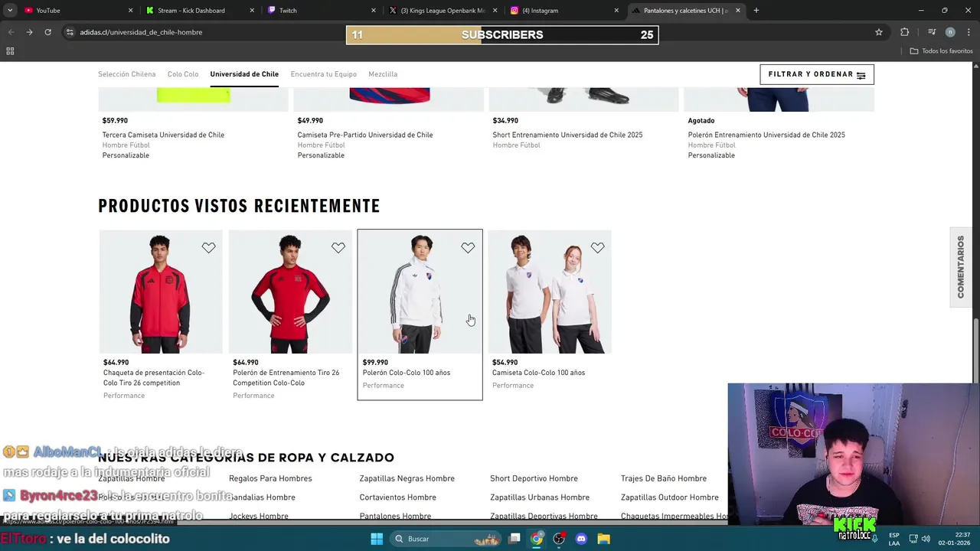This screenshot has width=980, height=551.
Task: Open File Explorer from taskbar
Action: tap(603, 539)
